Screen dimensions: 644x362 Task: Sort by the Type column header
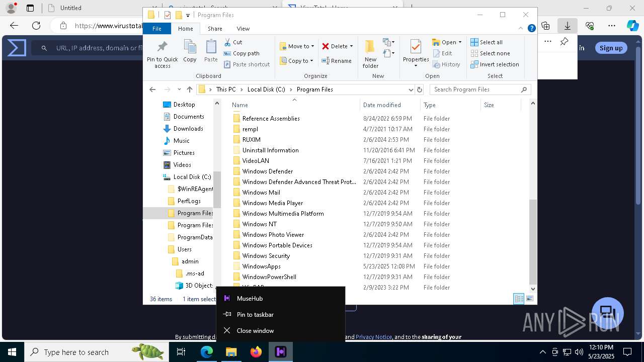[450, 105]
